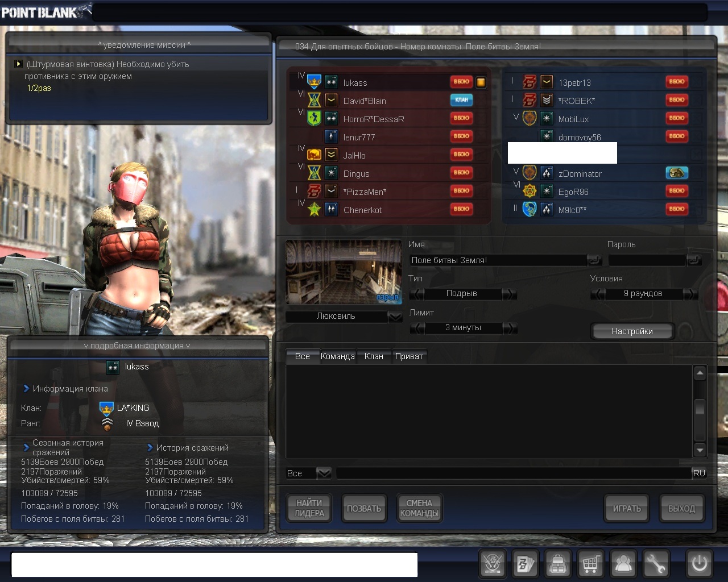Screen dimensions: 728x582
Task: Click EgoR96 gold clan emblem
Action: pyautogui.click(x=530, y=191)
